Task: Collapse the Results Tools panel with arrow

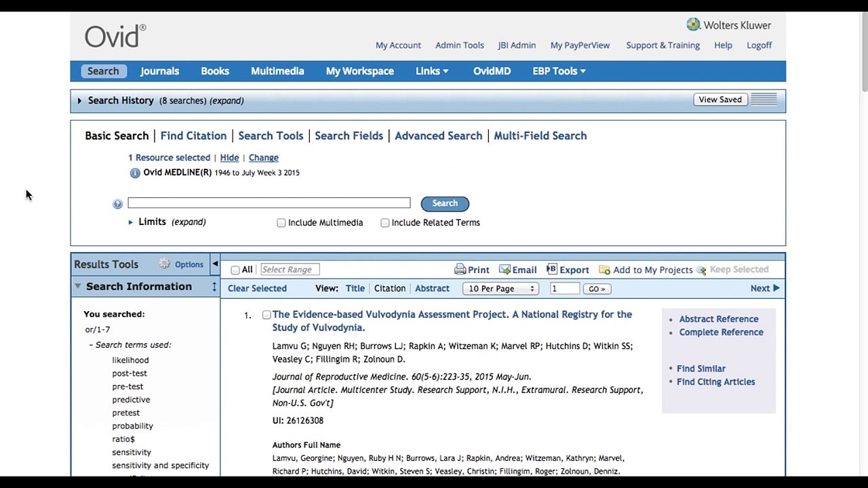Action: point(215,264)
